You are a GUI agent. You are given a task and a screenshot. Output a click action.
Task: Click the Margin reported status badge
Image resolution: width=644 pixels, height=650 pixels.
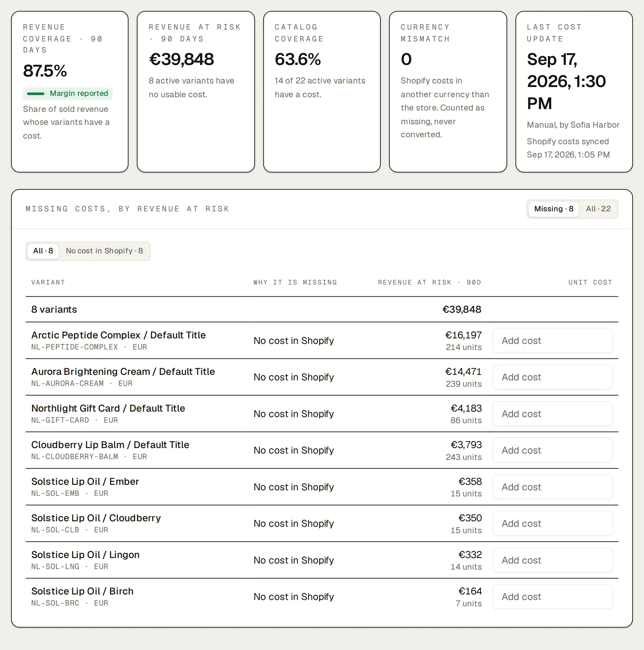[68, 94]
